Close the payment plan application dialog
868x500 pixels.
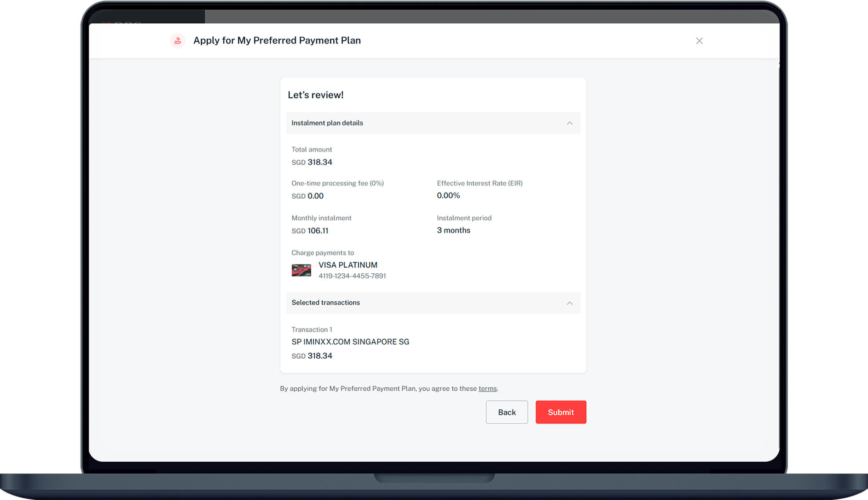[x=699, y=41]
